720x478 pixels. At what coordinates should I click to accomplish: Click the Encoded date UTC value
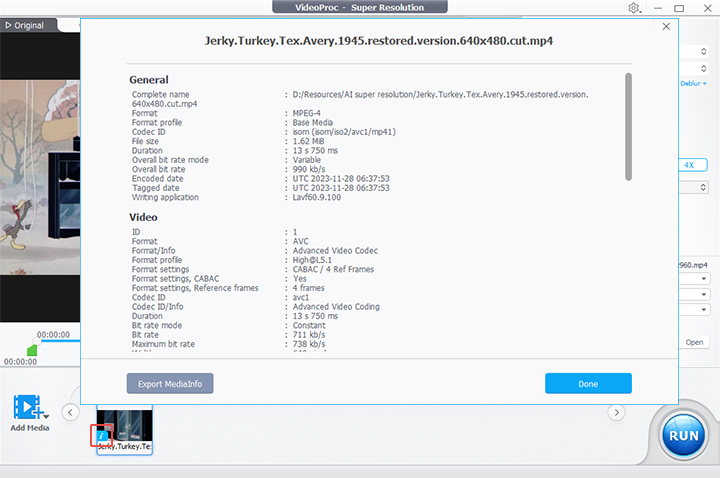point(341,179)
